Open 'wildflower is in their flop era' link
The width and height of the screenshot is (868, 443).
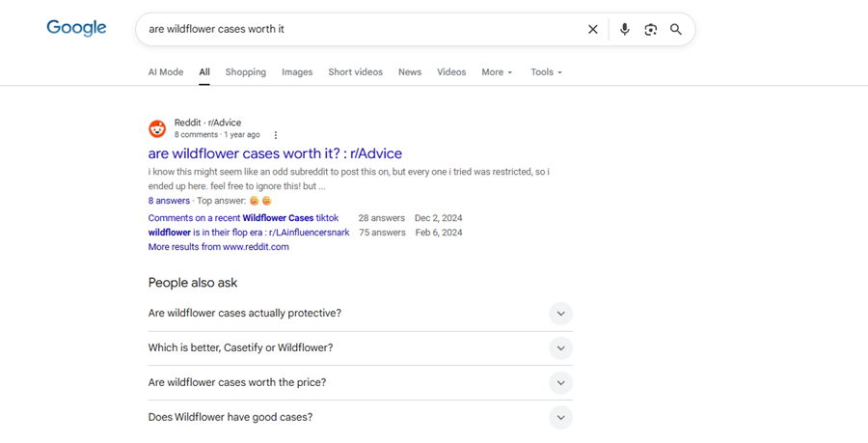coord(249,233)
